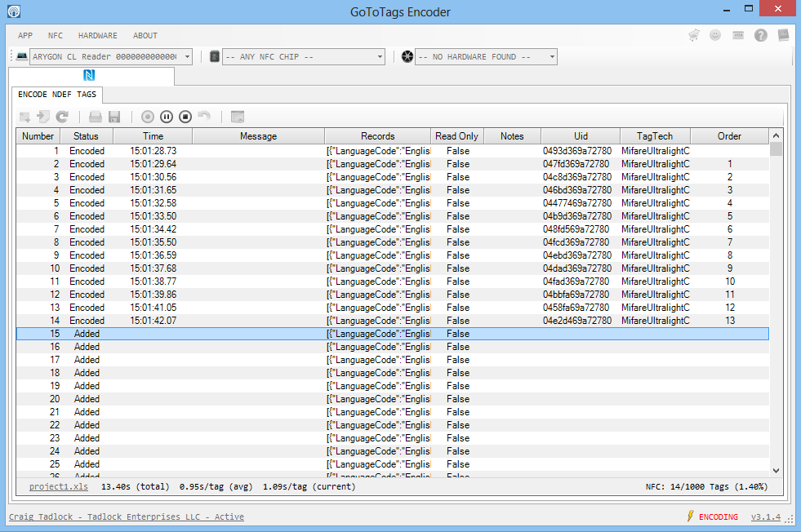801x532 pixels.
Task: Click the refresh reload icon
Action: [62, 117]
